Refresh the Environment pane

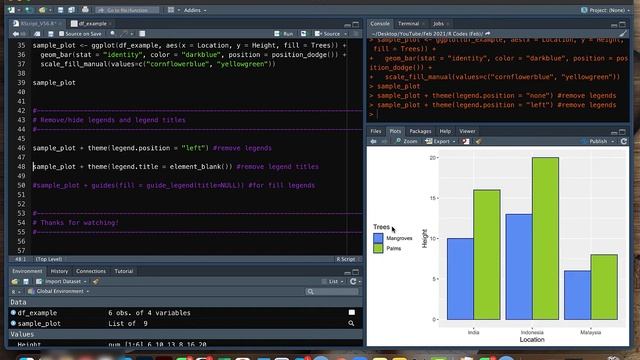353,282
